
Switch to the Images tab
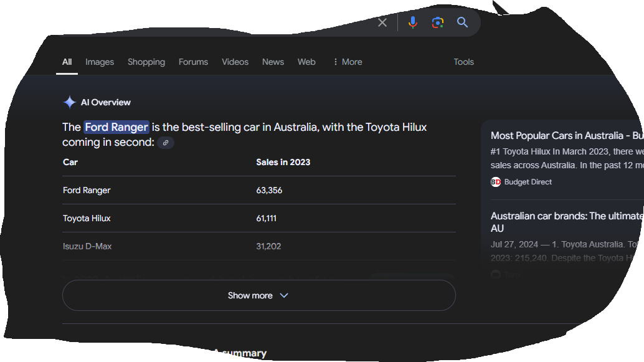(100, 62)
